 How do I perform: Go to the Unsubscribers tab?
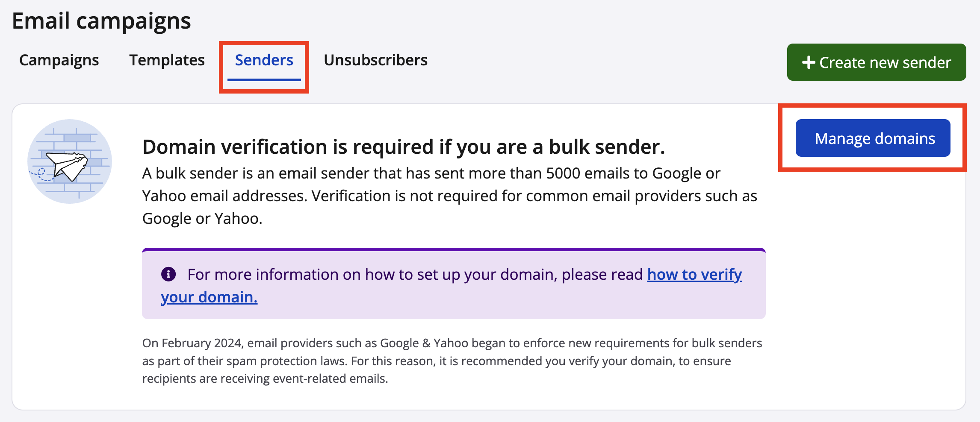pos(375,60)
